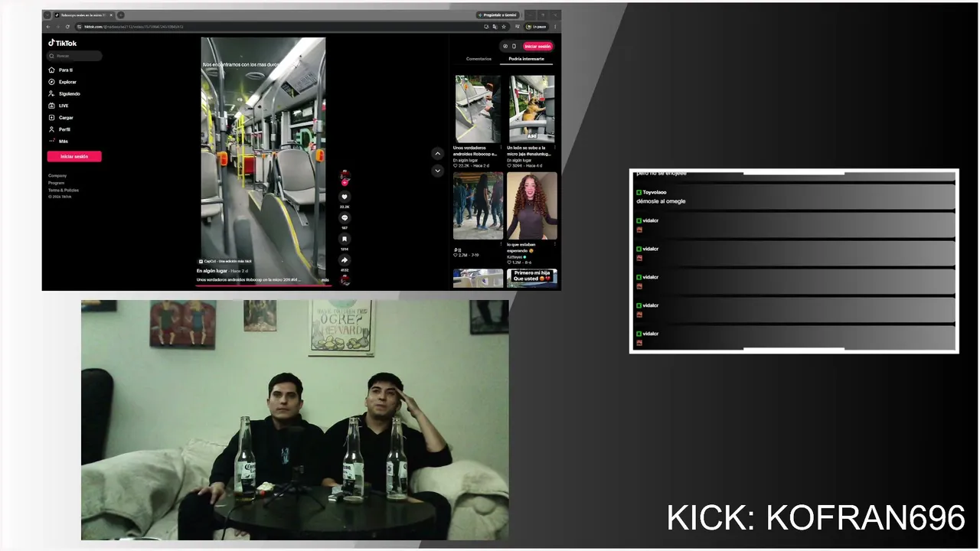Click the chat message démosle al omegle

click(661, 201)
